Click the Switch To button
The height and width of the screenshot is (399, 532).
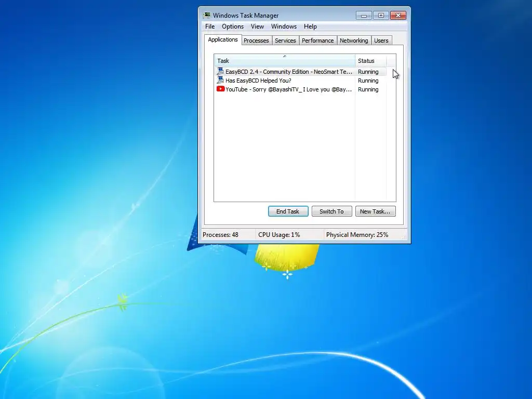click(331, 211)
